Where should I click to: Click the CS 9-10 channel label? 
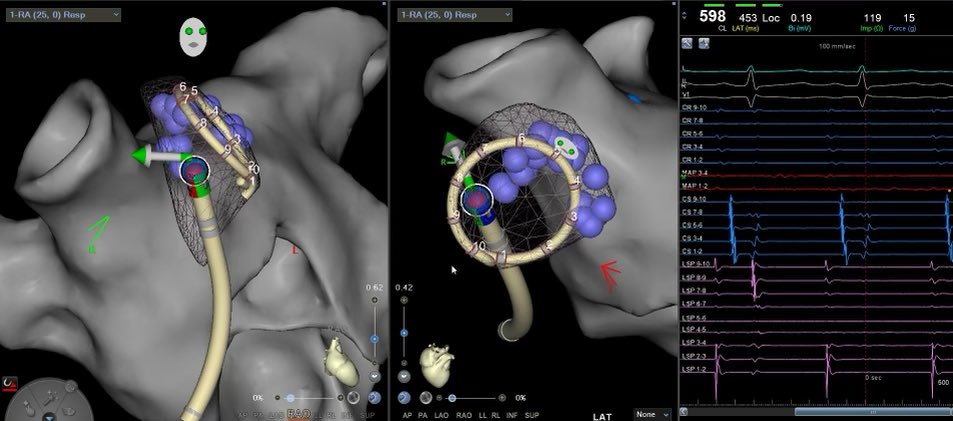(693, 198)
